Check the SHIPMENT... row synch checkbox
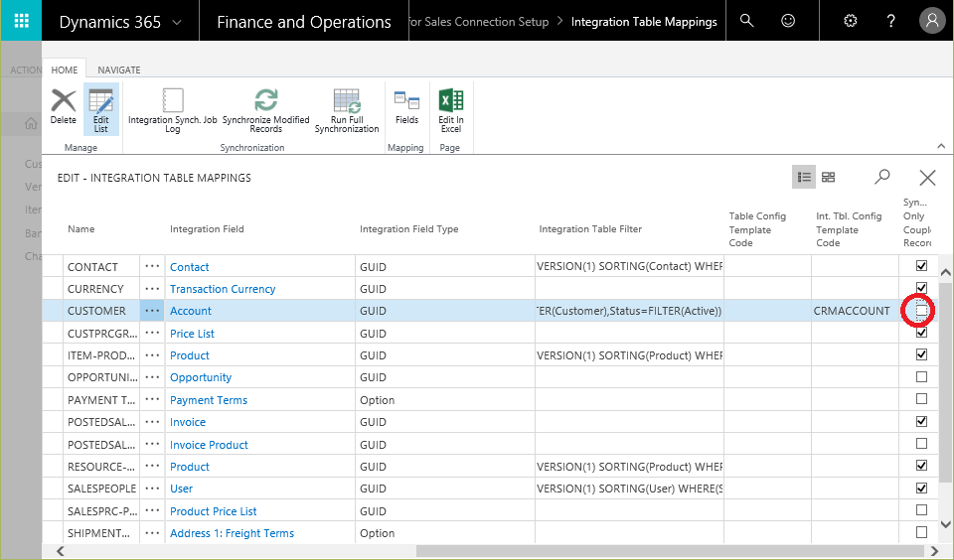This screenshot has width=954, height=560. click(922, 532)
